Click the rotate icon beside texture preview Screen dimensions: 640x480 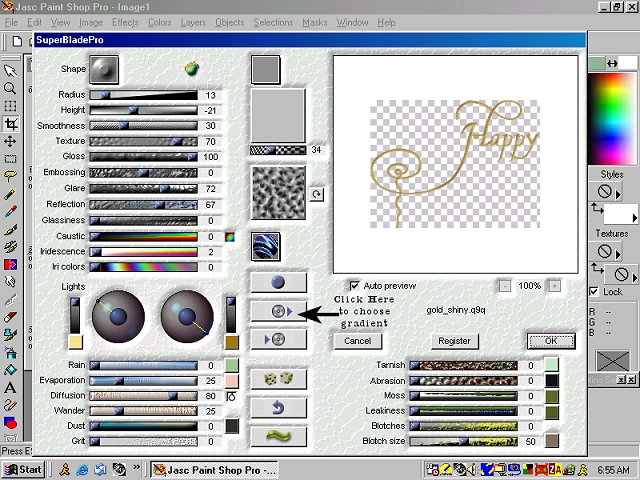tap(318, 195)
